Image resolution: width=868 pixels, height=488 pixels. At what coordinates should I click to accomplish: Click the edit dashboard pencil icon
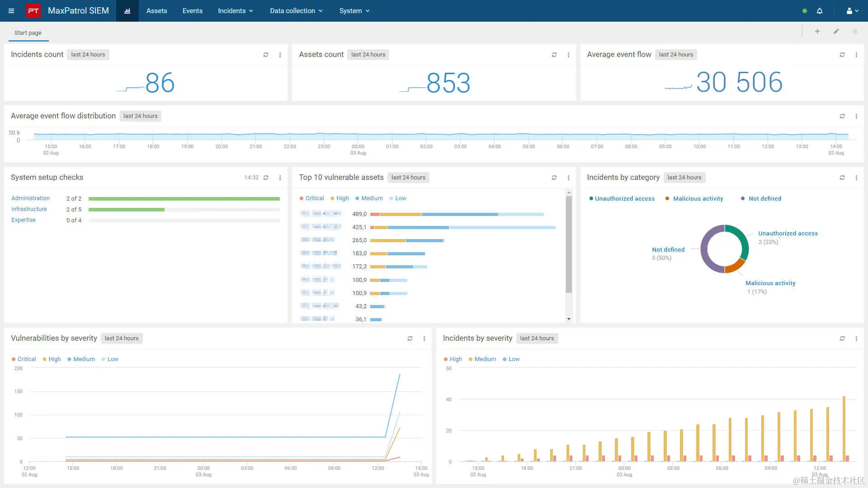point(836,32)
